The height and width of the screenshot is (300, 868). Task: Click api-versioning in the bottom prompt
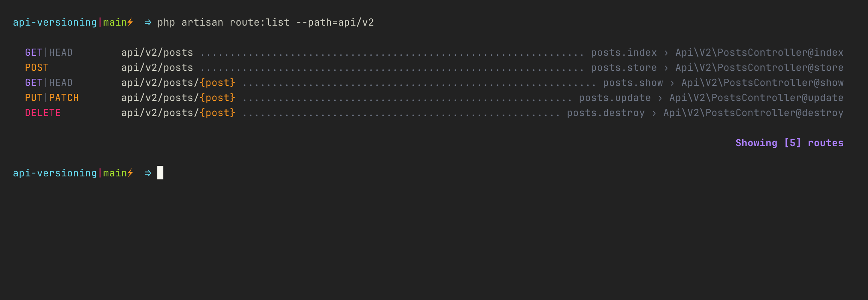[55, 173]
